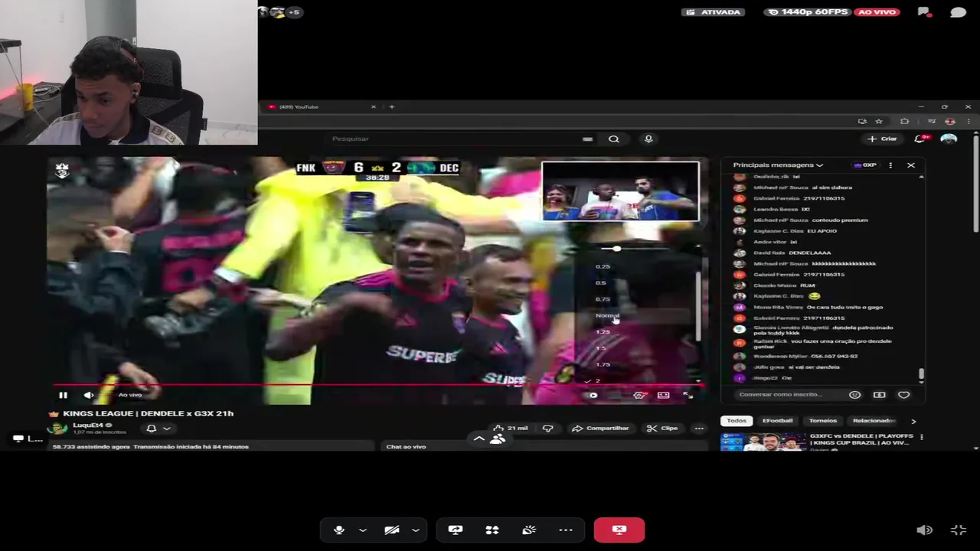The height and width of the screenshot is (551, 980).
Task: Dislike the video
Action: pyautogui.click(x=547, y=429)
